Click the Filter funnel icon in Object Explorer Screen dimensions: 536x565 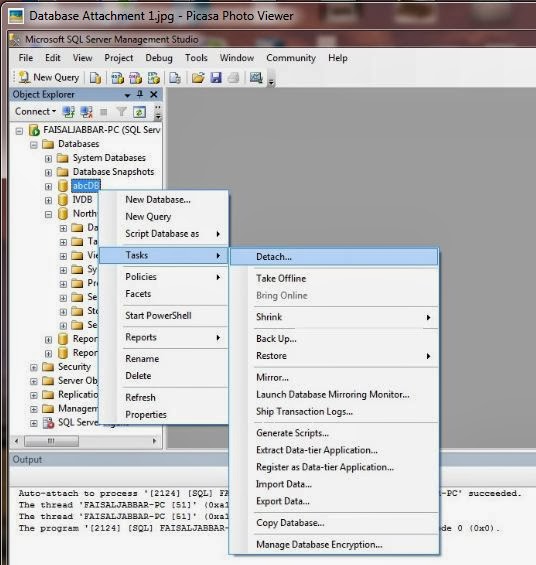tap(121, 112)
